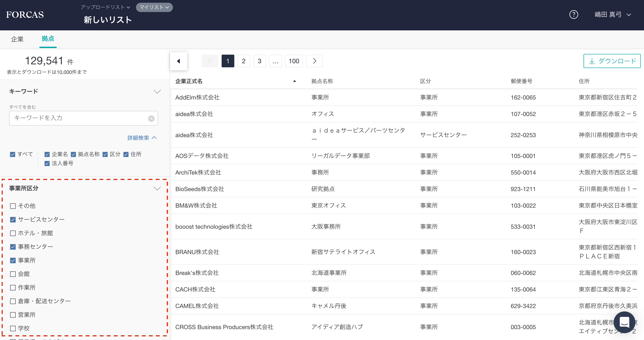Image resolution: width=644 pixels, height=340 pixels.
Task: Click the ダウンロード button
Action: tap(612, 61)
